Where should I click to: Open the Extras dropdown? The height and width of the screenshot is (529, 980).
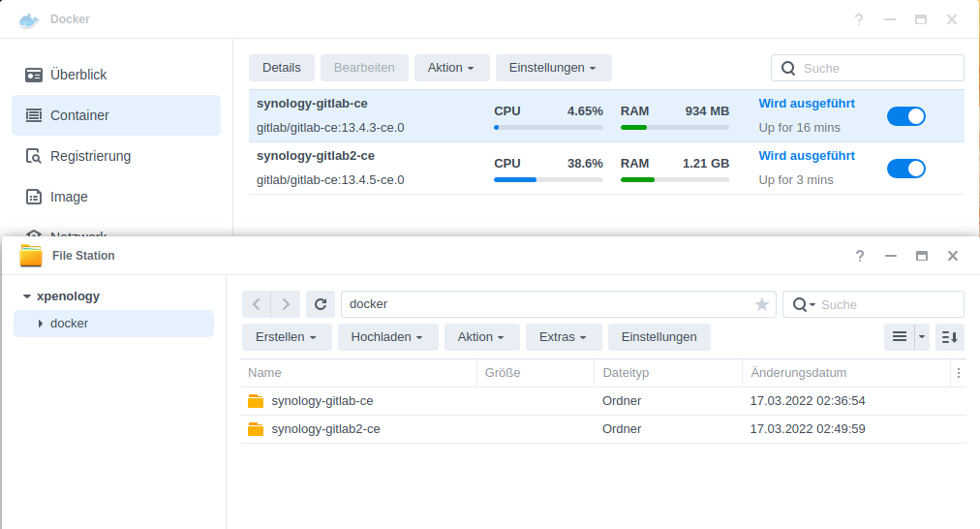pyautogui.click(x=564, y=337)
